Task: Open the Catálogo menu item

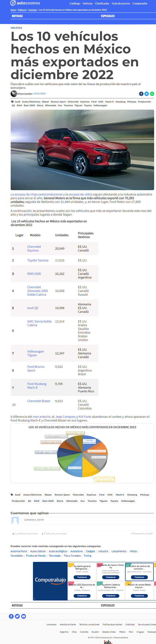Action: tap(75, 3)
